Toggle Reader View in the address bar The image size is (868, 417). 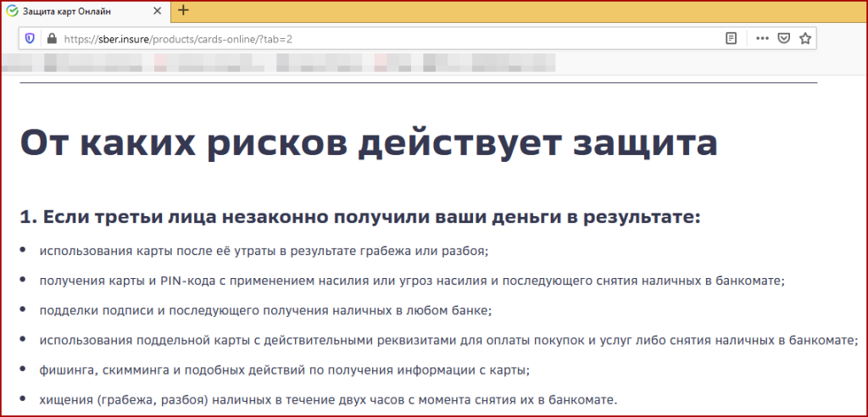[732, 38]
